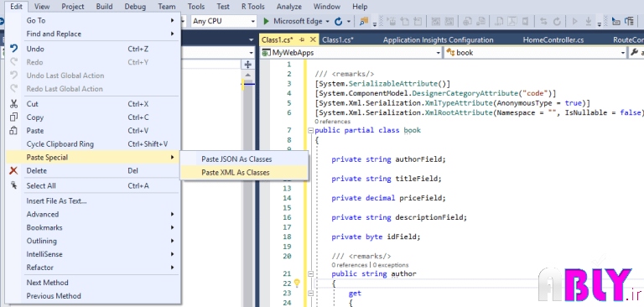Open the Paste Special submenu
Screen dimensions: 644x307
coord(93,158)
